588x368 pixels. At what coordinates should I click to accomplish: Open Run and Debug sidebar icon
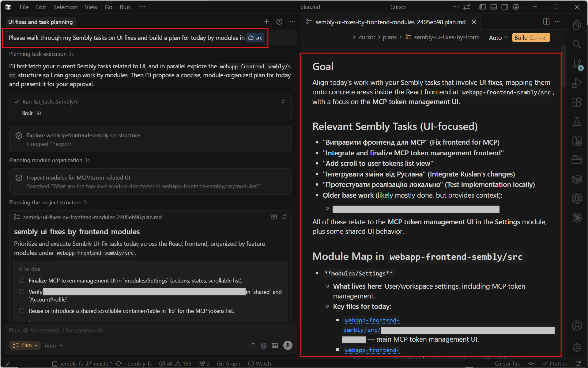coord(577,83)
